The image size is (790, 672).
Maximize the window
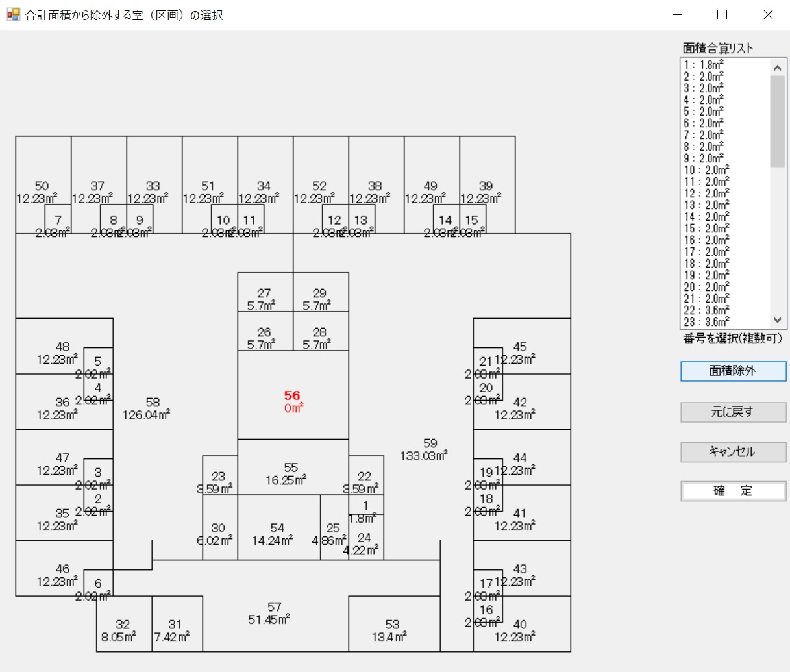click(x=722, y=14)
